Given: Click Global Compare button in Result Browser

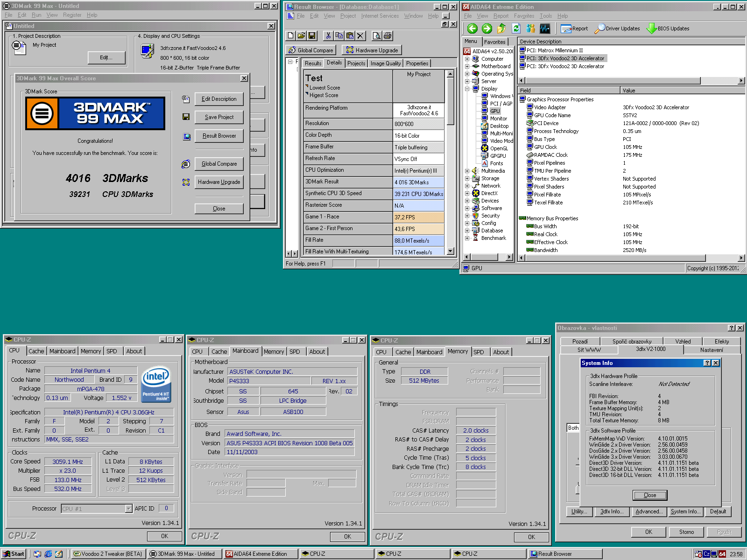Looking at the screenshot, I should click(311, 50).
